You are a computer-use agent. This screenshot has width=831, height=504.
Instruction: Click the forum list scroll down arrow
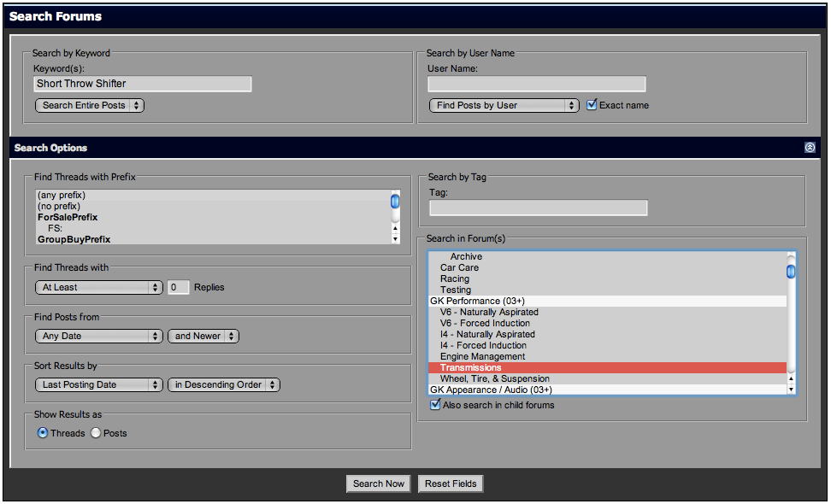[x=792, y=390]
